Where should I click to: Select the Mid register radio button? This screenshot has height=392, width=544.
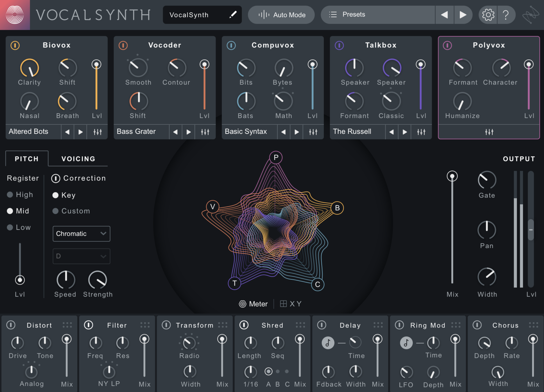10,211
